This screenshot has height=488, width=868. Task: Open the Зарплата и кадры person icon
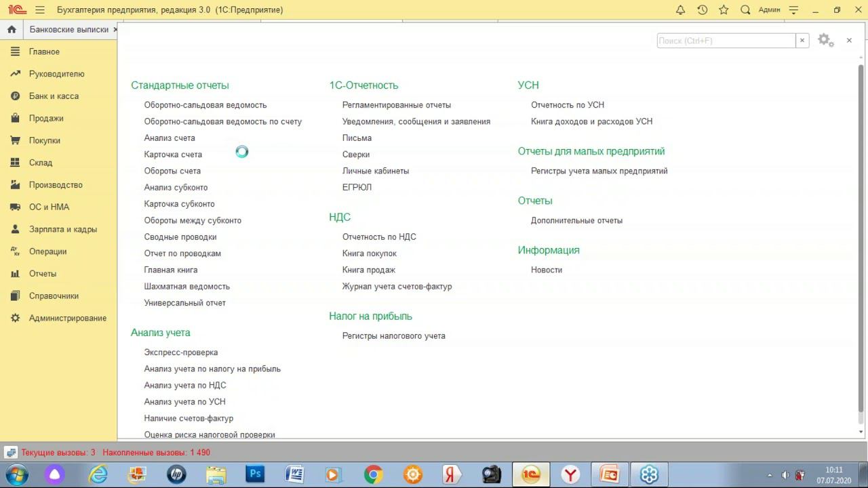15,229
